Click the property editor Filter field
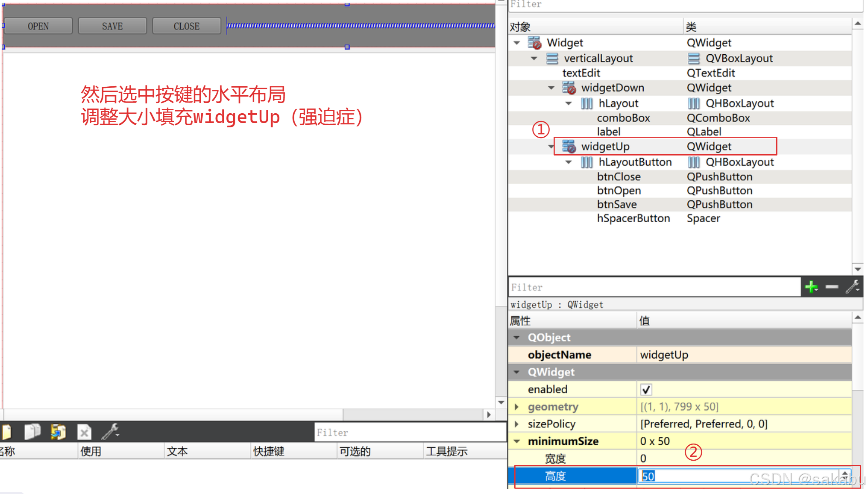 click(654, 287)
